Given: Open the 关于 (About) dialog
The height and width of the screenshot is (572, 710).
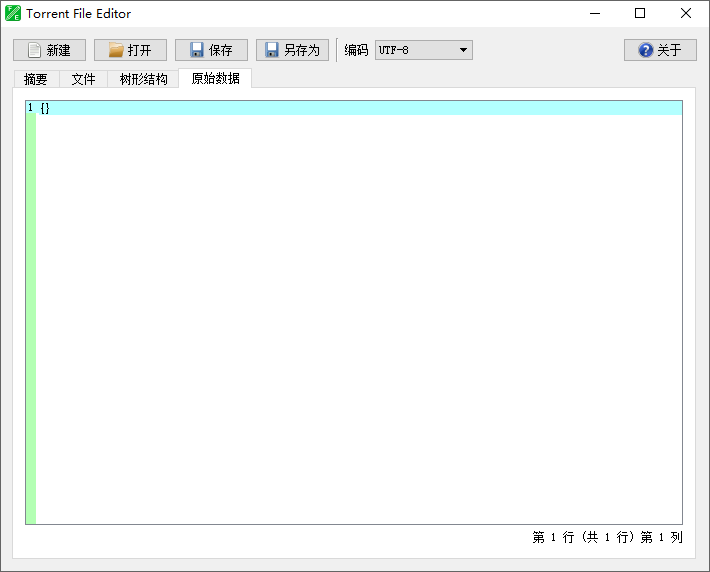Looking at the screenshot, I should pyautogui.click(x=660, y=50).
